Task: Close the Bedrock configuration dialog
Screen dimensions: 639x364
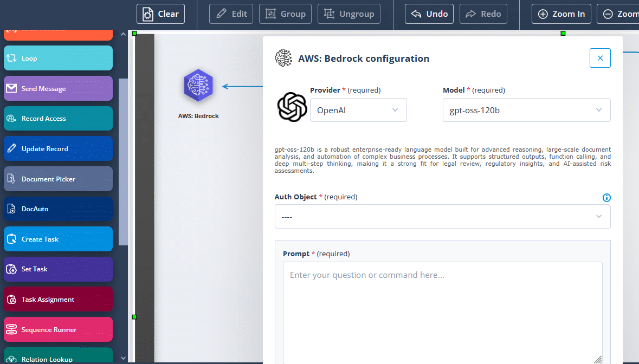Action: pyautogui.click(x=600, y=58)
